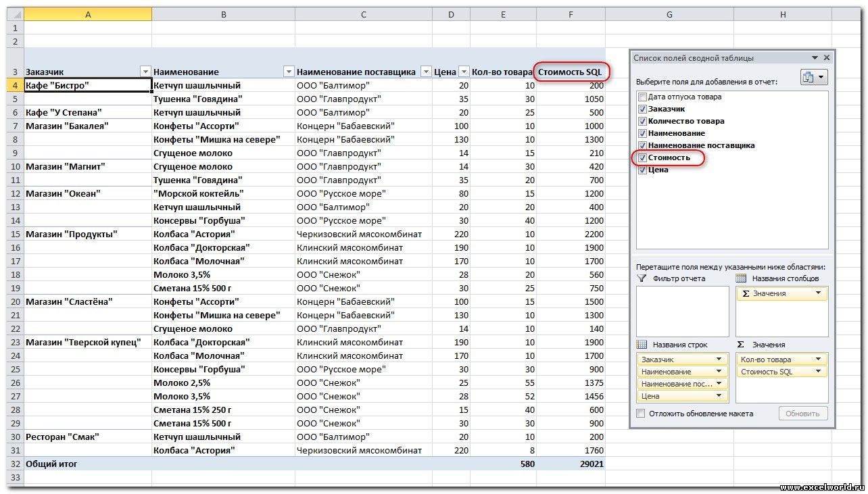The width and height of the screenshot is (868, 494).
Task: Select grand total value 29021
Action: click(x=571, y=464)
